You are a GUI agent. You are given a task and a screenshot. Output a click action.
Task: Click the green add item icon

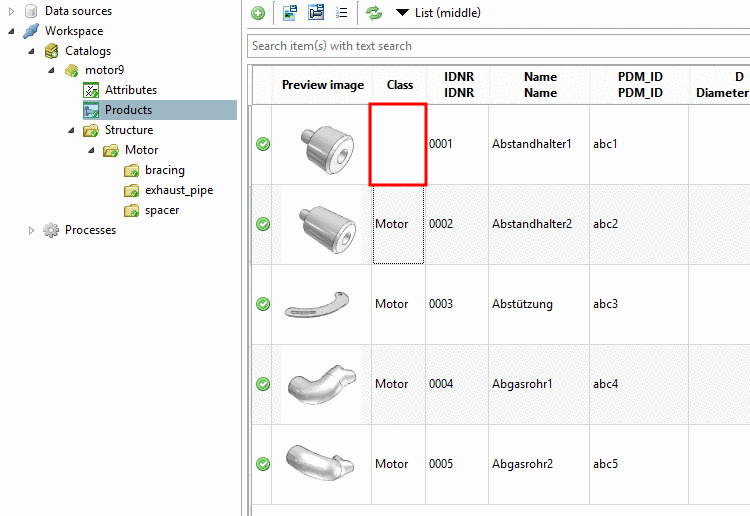click(258, 13)
